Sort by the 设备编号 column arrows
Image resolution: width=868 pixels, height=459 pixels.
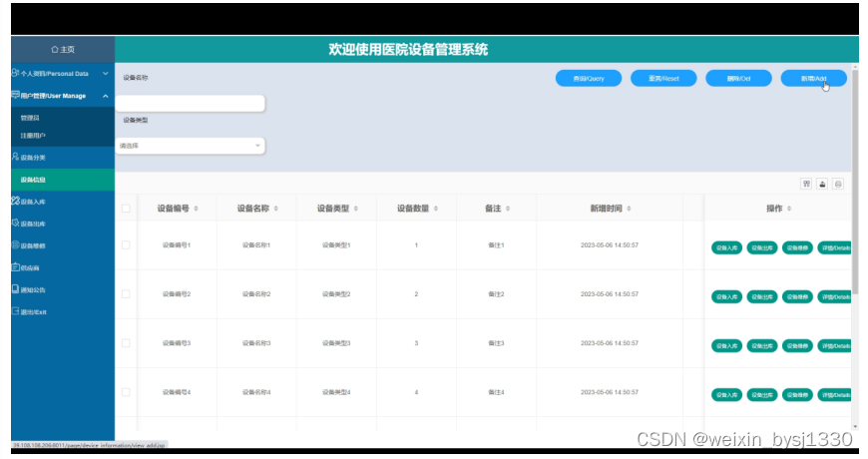coord(196,209)
